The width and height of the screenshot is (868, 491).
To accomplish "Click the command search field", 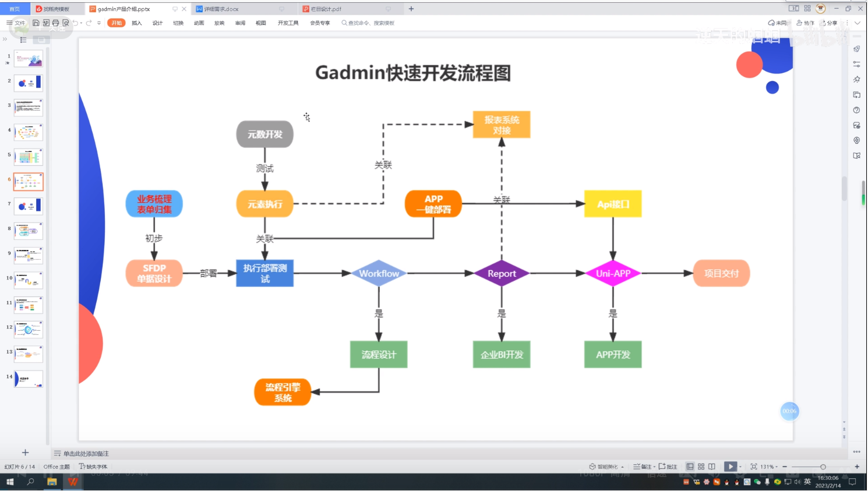I will click(368, 23).
